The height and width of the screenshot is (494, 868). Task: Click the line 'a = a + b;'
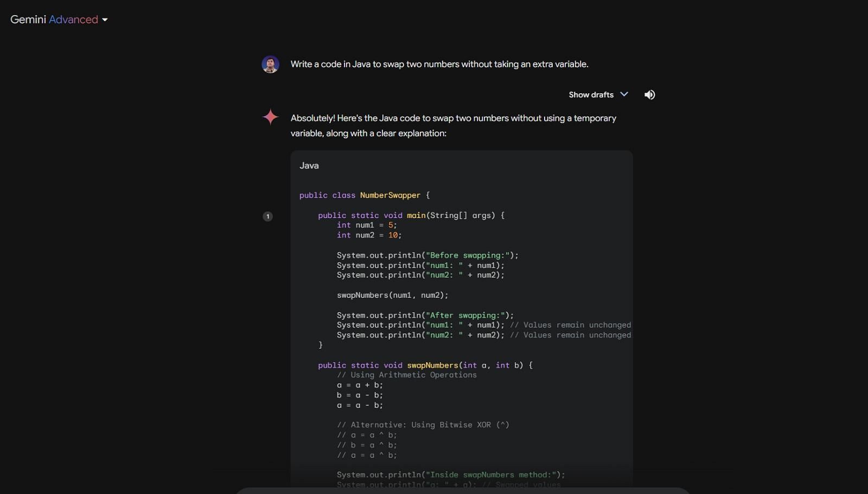click(x=360, y=386)
